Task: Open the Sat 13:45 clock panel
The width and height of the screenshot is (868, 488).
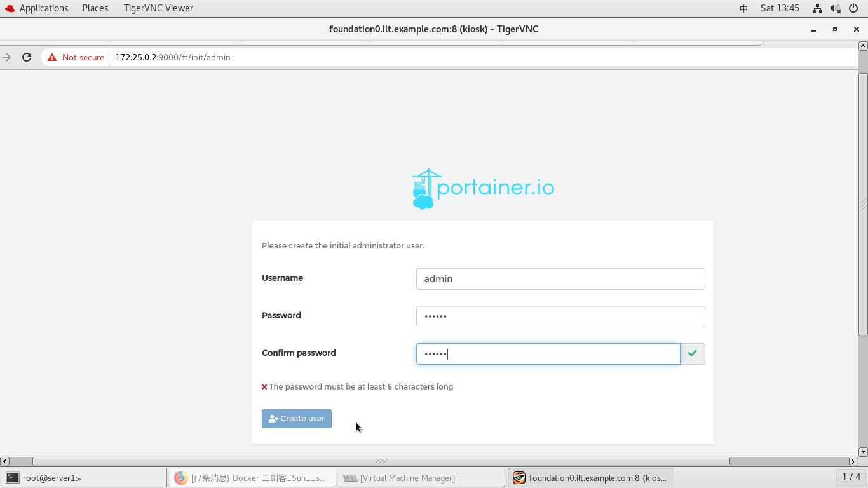Action: [780, 8]
